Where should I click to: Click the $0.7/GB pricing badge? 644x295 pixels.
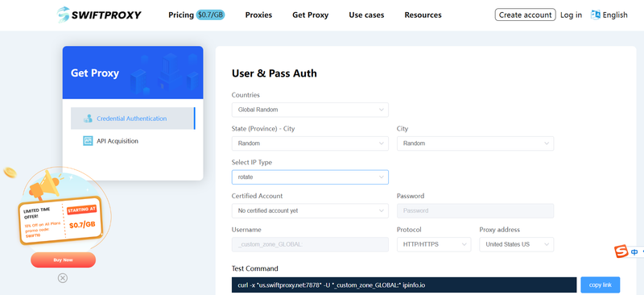(x=210, y=15)
